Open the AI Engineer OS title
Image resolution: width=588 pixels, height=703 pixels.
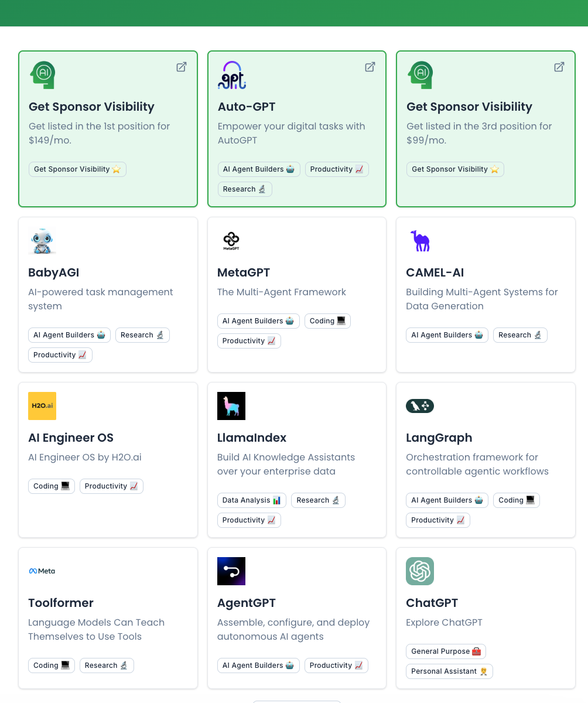71,438
